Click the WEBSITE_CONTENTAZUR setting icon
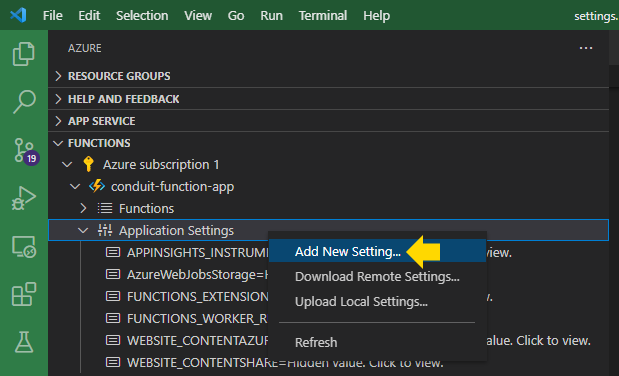Image resolution: width=619 pixels, height=376 pixels. pos(113,340)
